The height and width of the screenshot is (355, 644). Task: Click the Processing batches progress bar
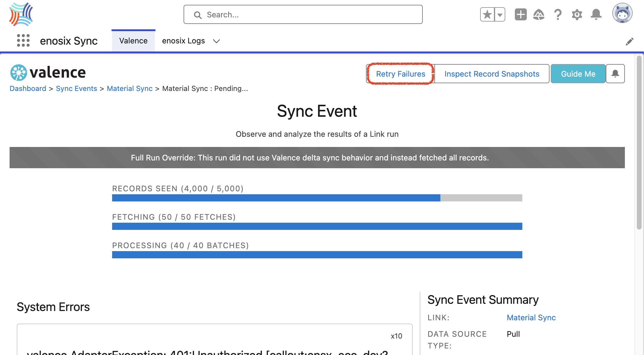(x=317, y=255)
